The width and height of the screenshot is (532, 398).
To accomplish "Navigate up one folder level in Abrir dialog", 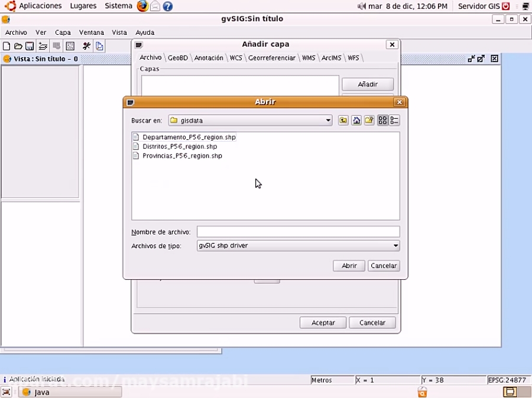I will [343, 120].
